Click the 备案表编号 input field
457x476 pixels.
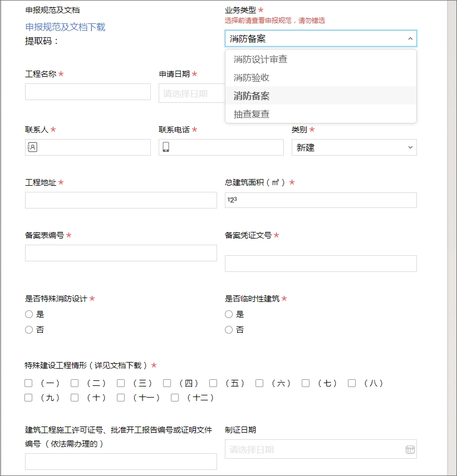(121, 253)
